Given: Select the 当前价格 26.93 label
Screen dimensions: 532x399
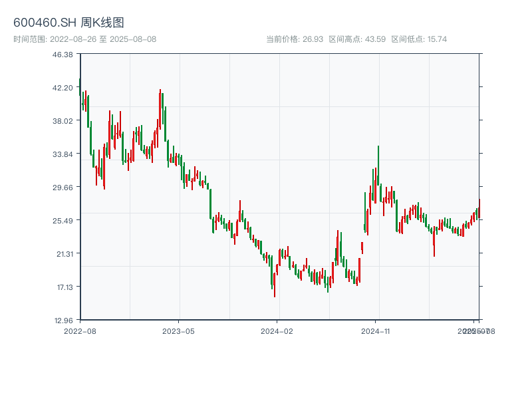Looking at the screenshot, I should point(295,39).
